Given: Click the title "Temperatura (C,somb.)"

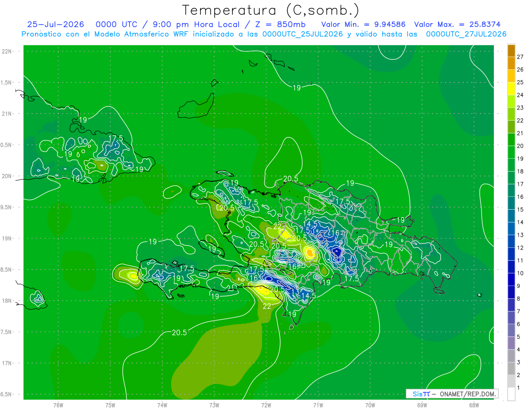Looking at the screenshot, I should 271,10.
